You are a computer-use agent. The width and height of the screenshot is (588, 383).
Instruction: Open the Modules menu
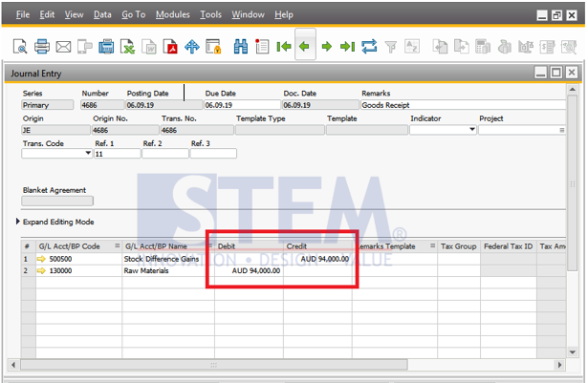173,14
